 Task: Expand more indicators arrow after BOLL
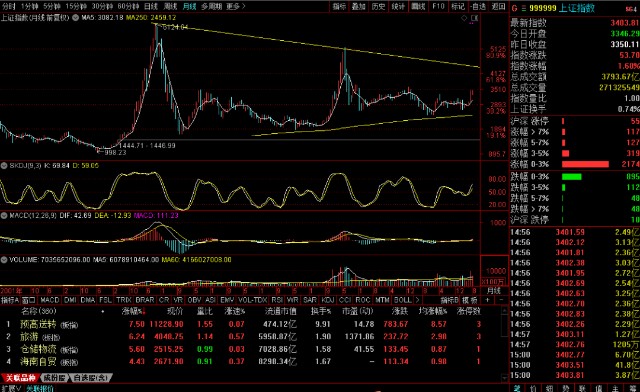(417, 300)
